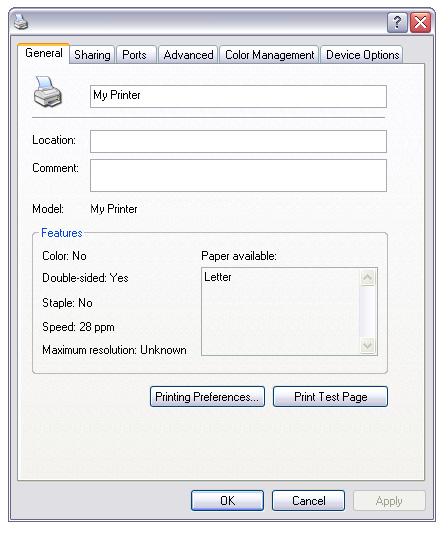448x537 pixels.
Task: Click the Print Test Page button
Action: [330, 397]
